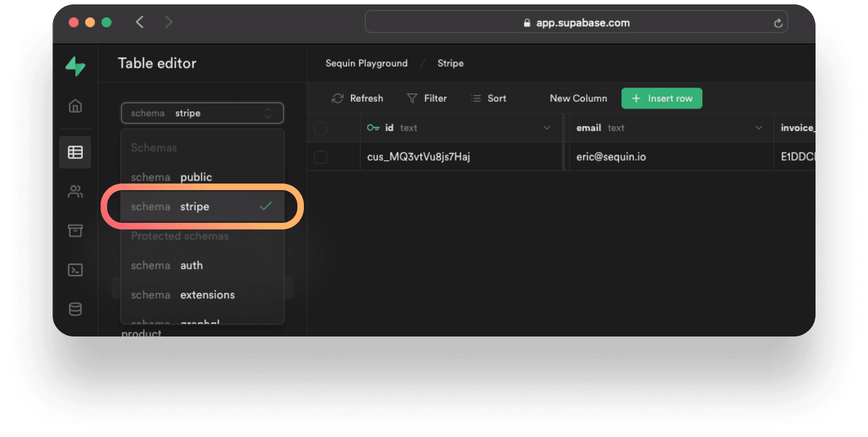Choose schema public from the list
Image resolution: width=868 pixels, height=437 pixels.
pos(202,177)
